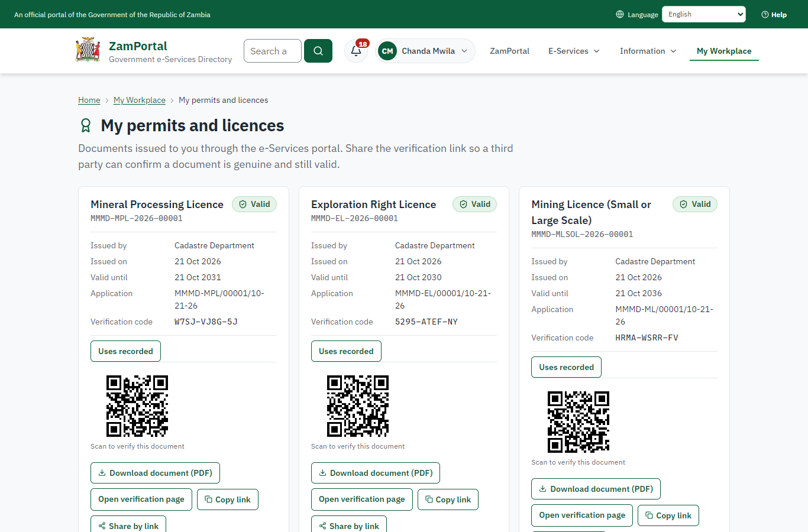Click Uses recorded on the Mining Licence card
Screen dimensions: 808x532
pos(567,367)
